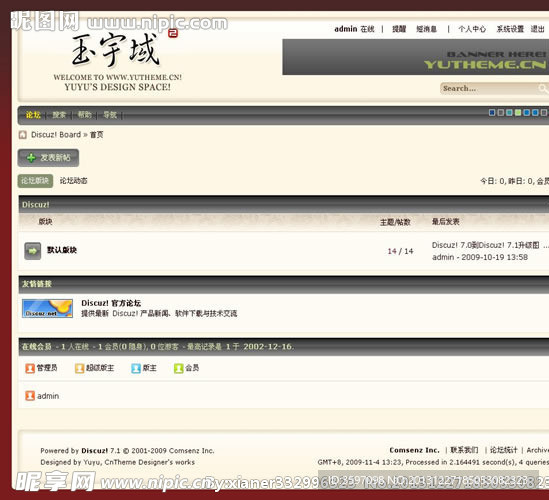Select the dark blue theme color swatch
549x500 pixels.
(x=492, y=113)
